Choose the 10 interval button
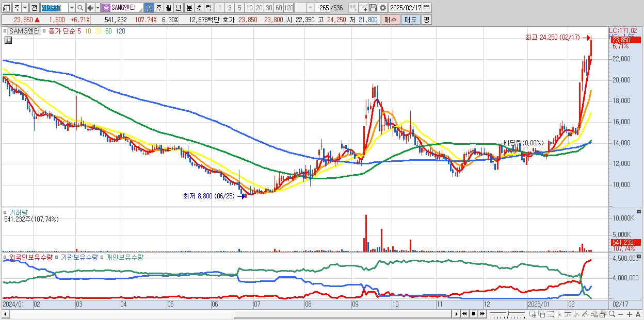This screenshot has width=644, height=320. coord(249,8)
